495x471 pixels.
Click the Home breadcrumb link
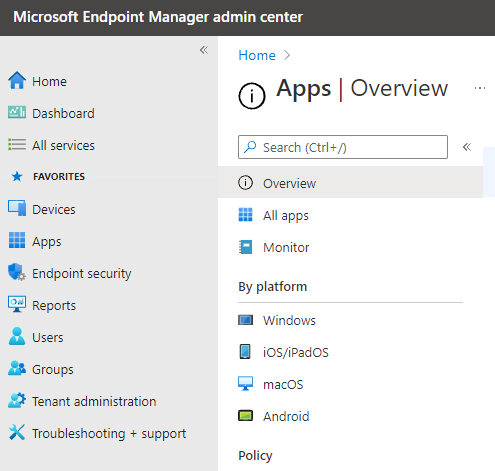(257, 55)
